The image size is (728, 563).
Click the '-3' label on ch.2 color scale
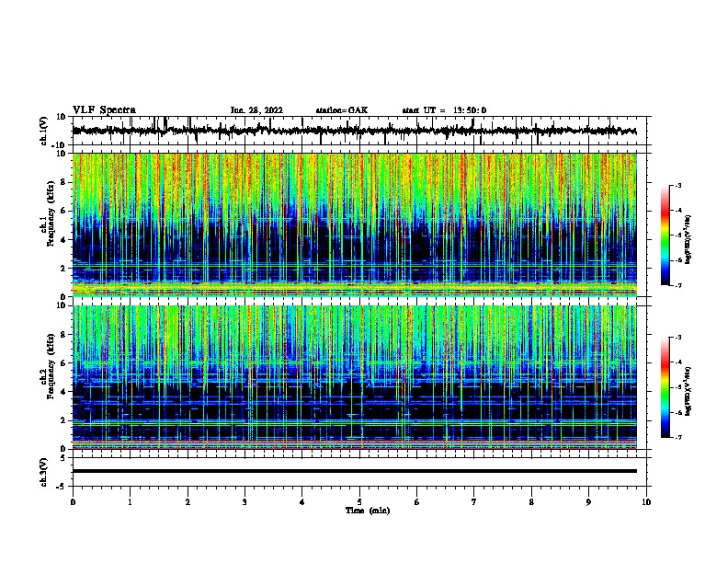coord(678,338)
